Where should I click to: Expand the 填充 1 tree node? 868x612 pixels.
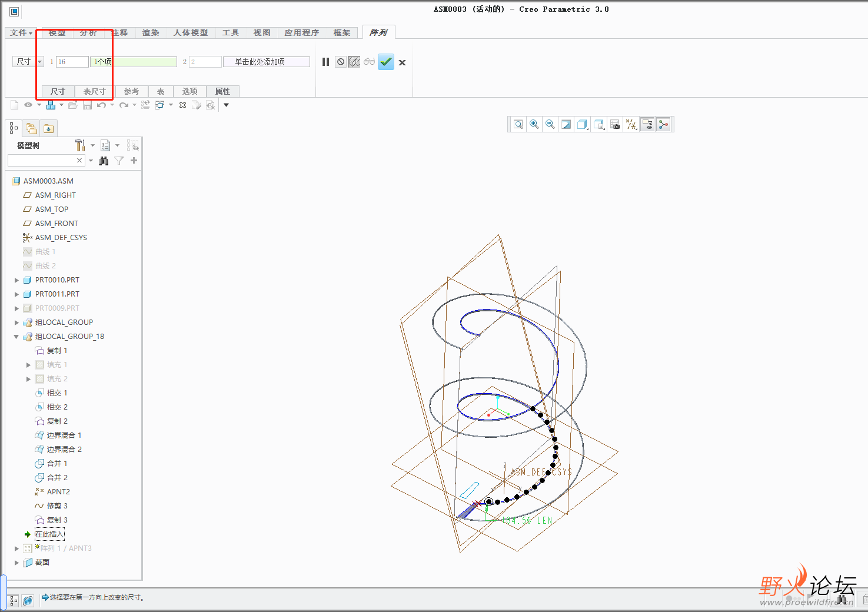[28, 365]
